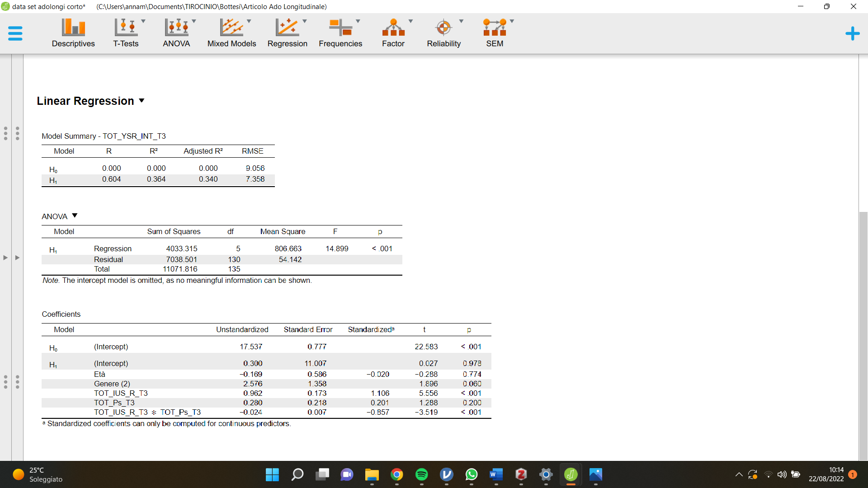868x488 pixels.
Task: Click the blue plus modules button
Action: pos(852,33)
